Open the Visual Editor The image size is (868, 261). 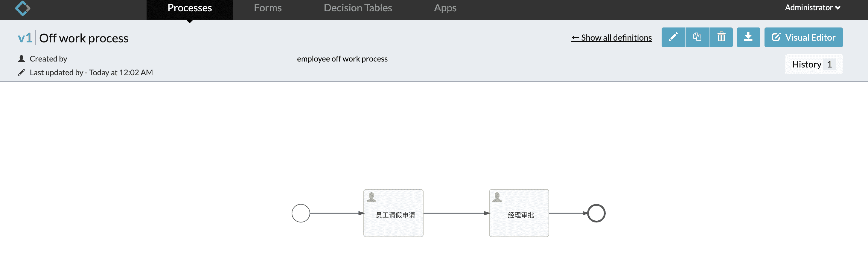pyautogui.click(x=803, y=37)
